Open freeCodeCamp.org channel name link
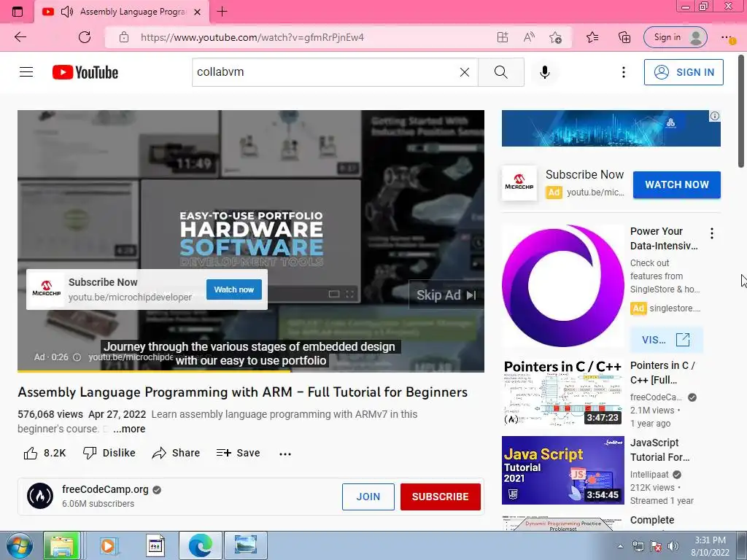The image size is (747, 560). coord(105,489)
